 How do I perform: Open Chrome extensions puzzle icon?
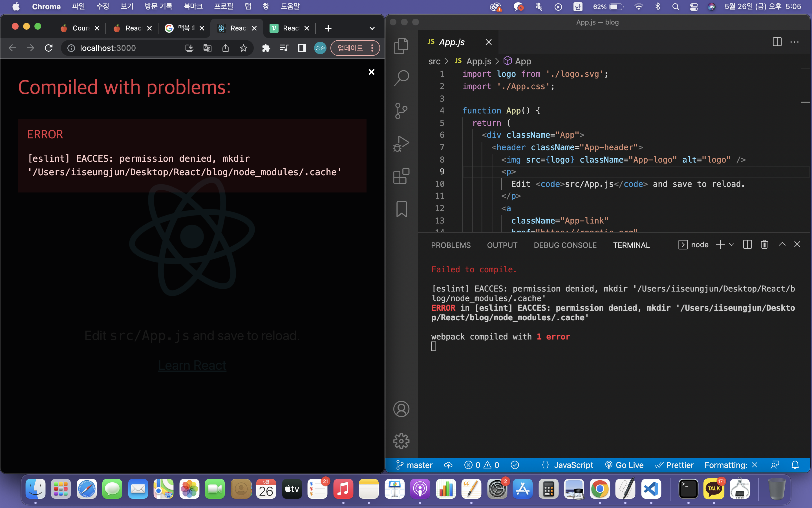click(266, 48)
